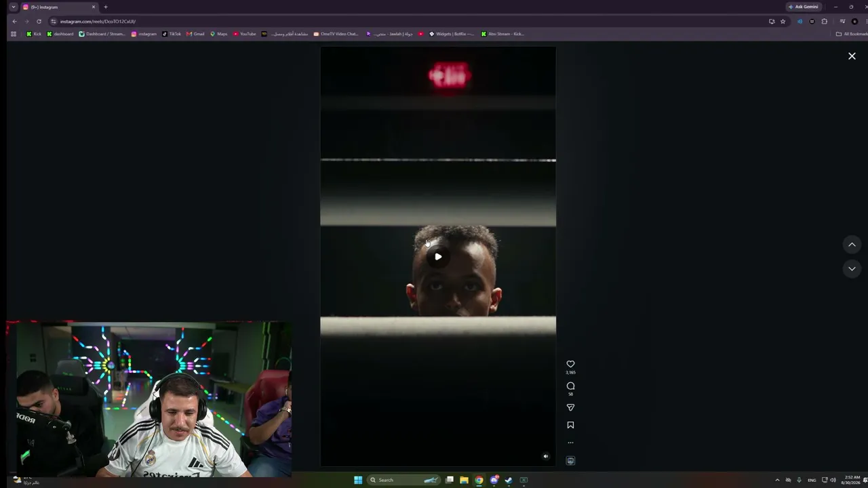Screen dimensions: 868x488
Task: Open the volume speaker tray icon
Action: point(833,480)
